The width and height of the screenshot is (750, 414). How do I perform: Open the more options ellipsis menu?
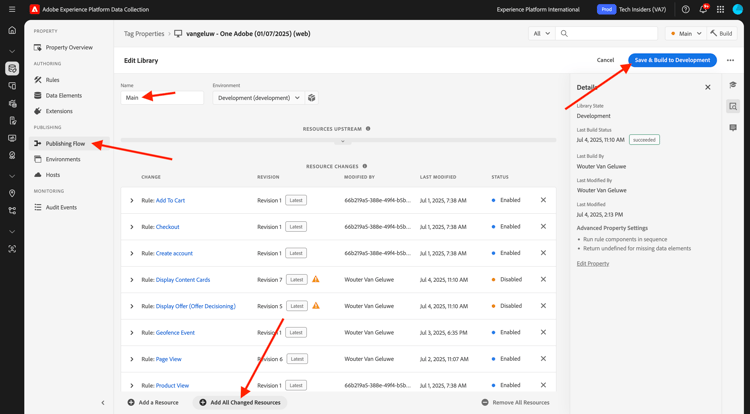pyautogui.click(x=730, y=60)
